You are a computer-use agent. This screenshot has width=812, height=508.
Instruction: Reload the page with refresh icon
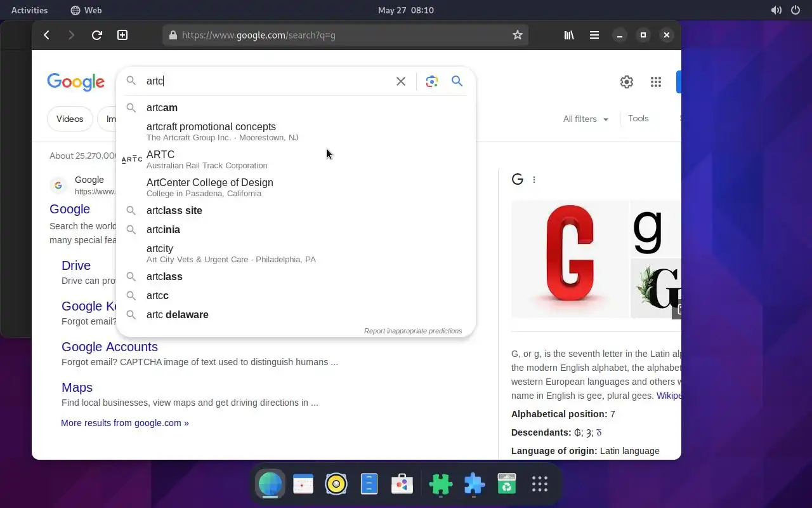pyautogui.click(x=97, y=35)
